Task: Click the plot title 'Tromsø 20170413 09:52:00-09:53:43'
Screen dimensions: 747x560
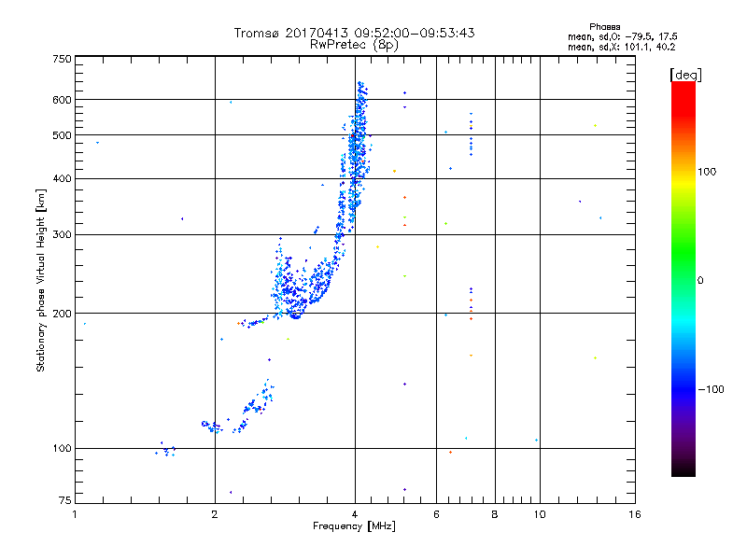Action: 354,33
